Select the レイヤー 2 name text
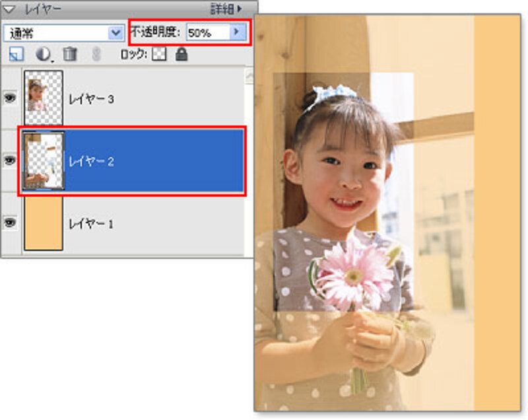The width and height of the screenshot is (528, 420). click(92, 161)
